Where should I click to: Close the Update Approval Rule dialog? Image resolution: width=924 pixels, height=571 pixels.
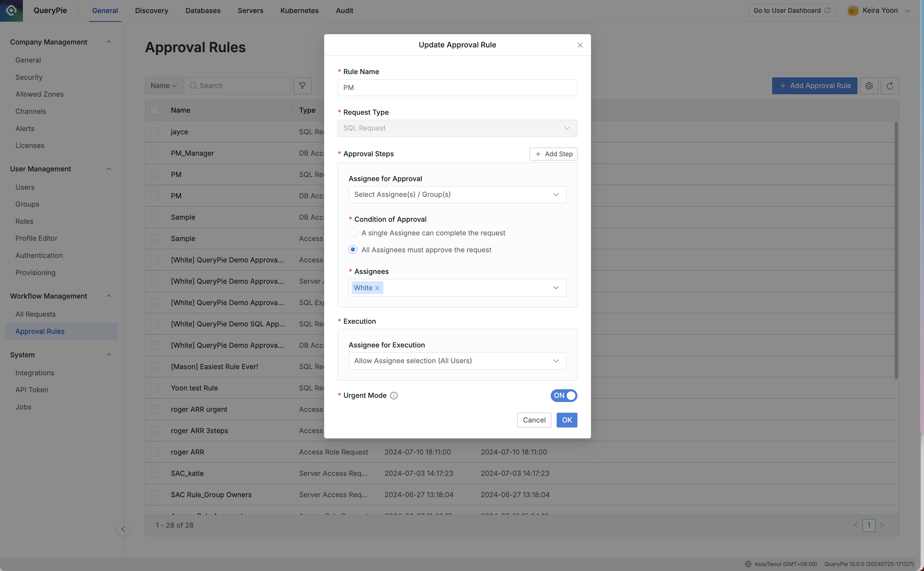[580, 45]
